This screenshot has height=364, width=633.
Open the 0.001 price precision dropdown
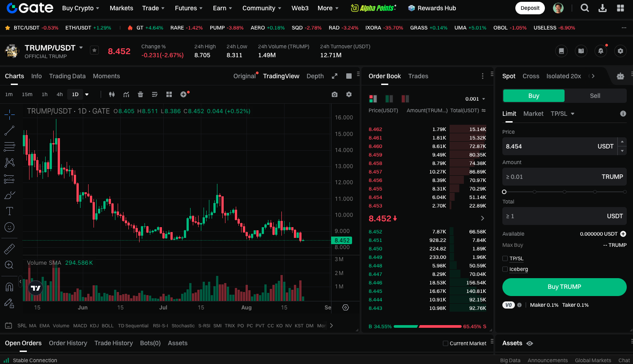tap(475, 99)
